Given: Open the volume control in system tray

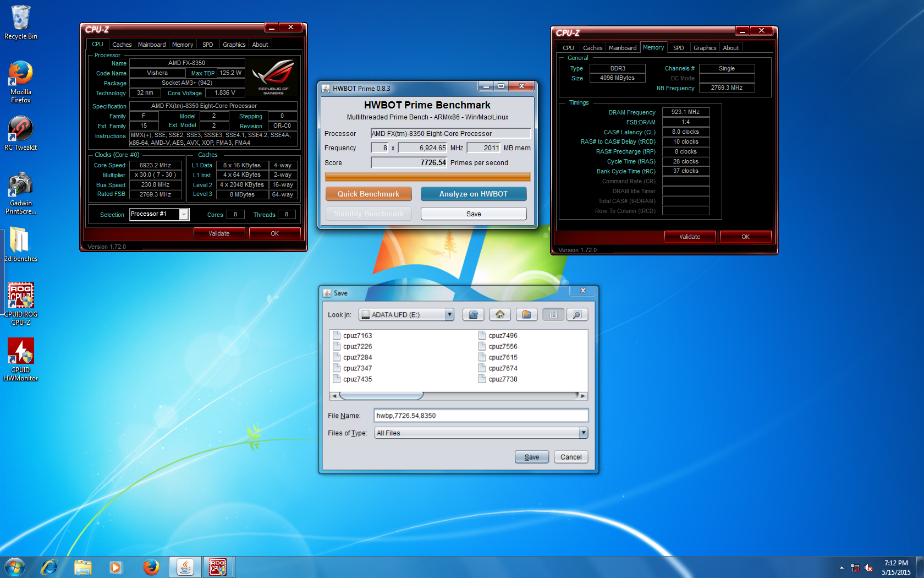Looking at the screenshot, I should [868, 568].
